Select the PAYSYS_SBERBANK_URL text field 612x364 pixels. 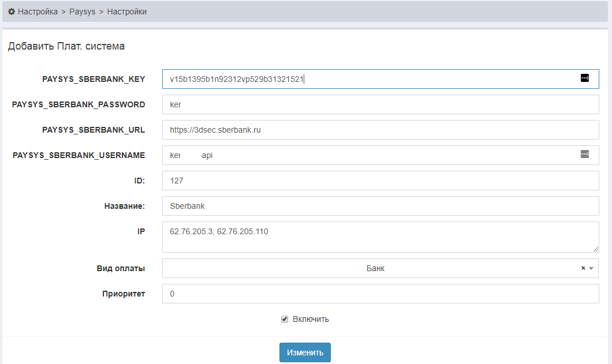380,130
